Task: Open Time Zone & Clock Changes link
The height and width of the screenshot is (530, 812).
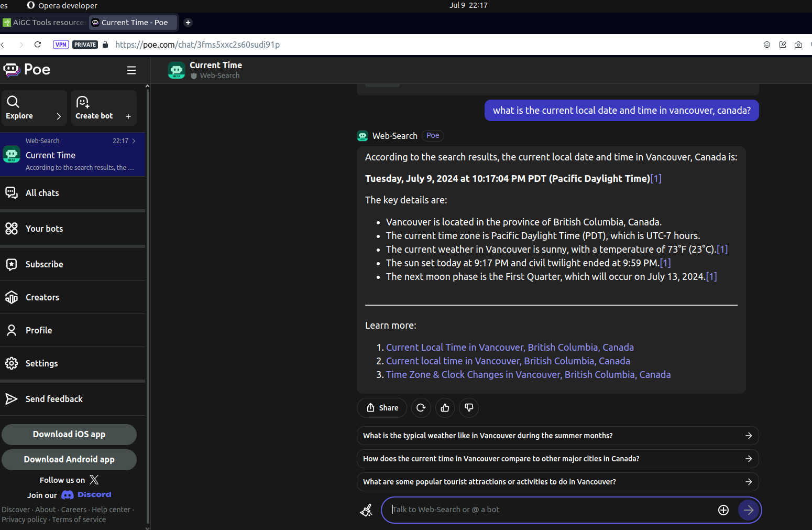Action: [529, 375]
